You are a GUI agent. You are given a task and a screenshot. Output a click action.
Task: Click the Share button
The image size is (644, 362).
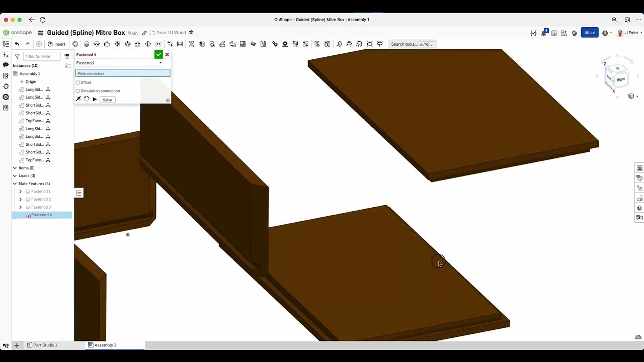(590, 33)
